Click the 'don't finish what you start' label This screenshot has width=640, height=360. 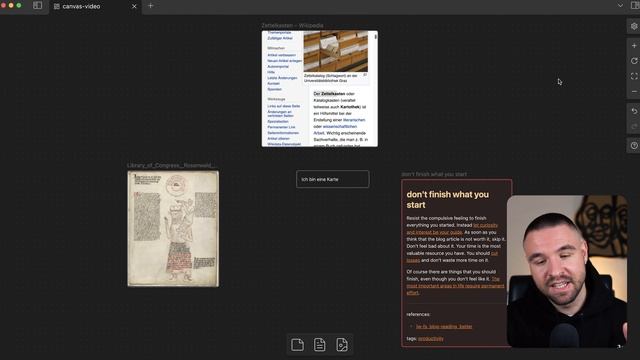[x=434, y=174]
